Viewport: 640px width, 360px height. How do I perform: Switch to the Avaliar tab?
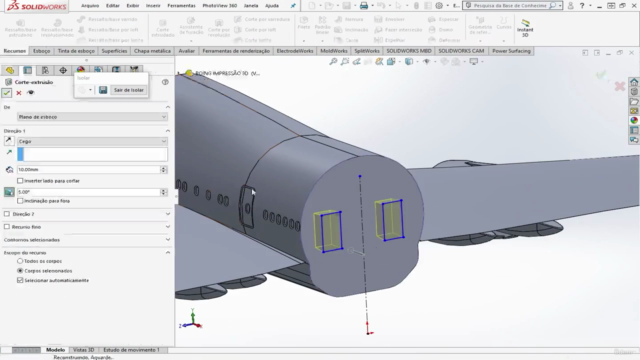coord(187,51)
